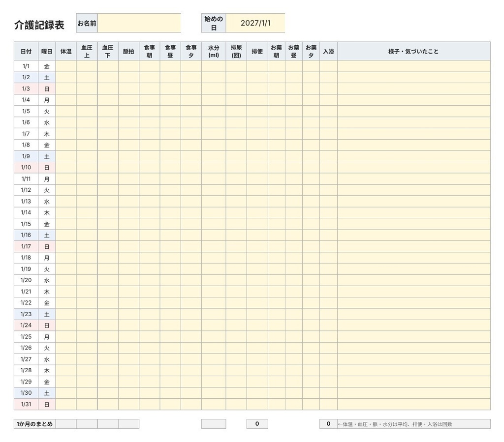Viewport: 504px width, 442px height.
Task: Select the 血圧 下 column header
Action: pyautogui.click(x=108, y=51)
